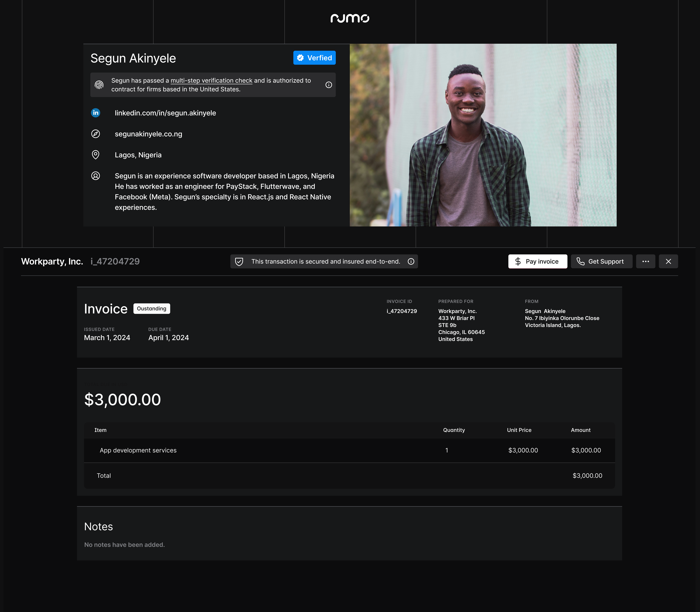The width and height of the screenshot is (700, 612).
Task: Click the fingerprint verification icon
Action: tap(99, 85)
